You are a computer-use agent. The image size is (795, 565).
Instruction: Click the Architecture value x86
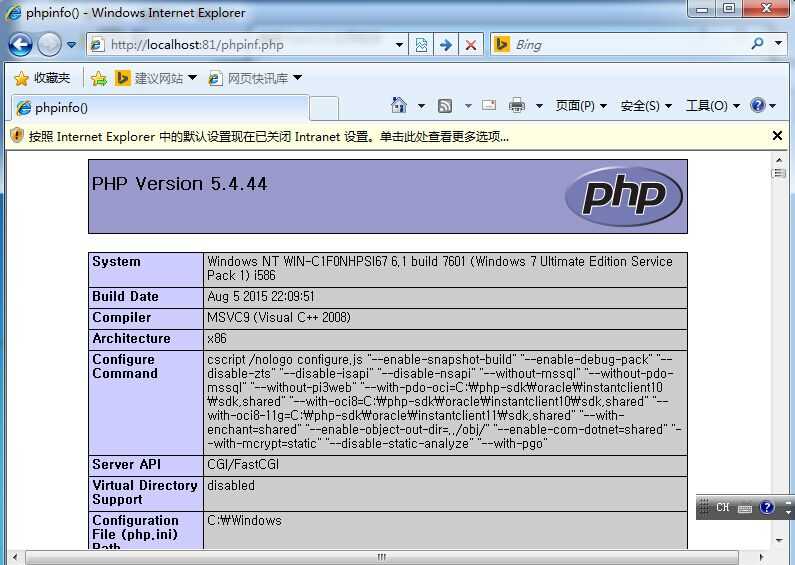[x=217, y=338]
